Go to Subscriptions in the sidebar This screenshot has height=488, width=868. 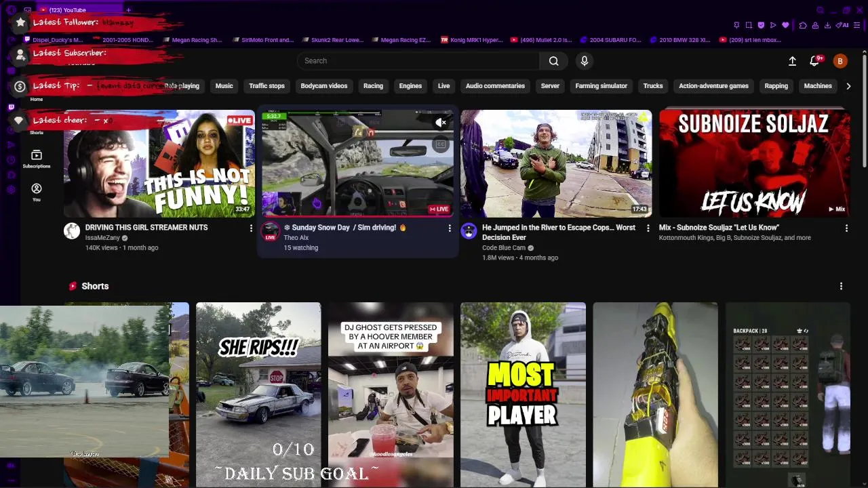click(37, 159)
